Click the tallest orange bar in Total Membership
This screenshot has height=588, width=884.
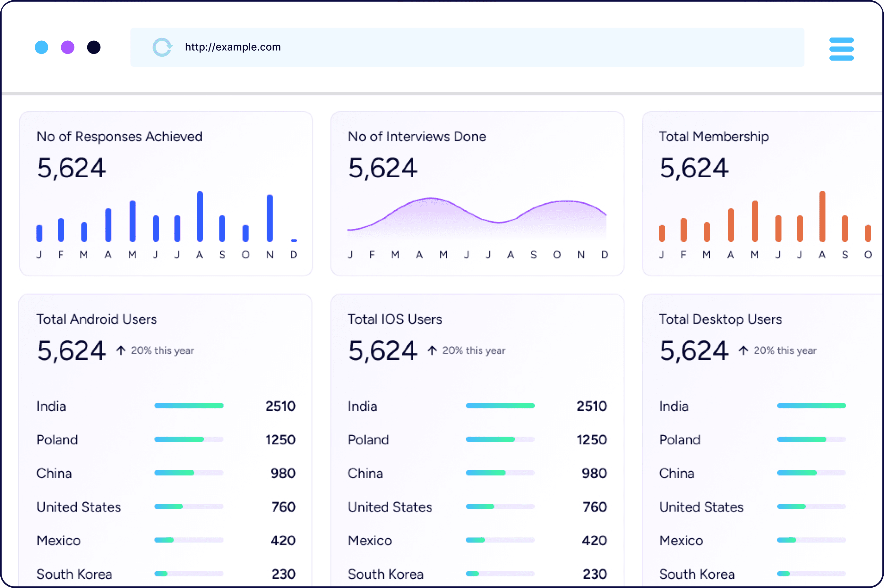(822, 216)
